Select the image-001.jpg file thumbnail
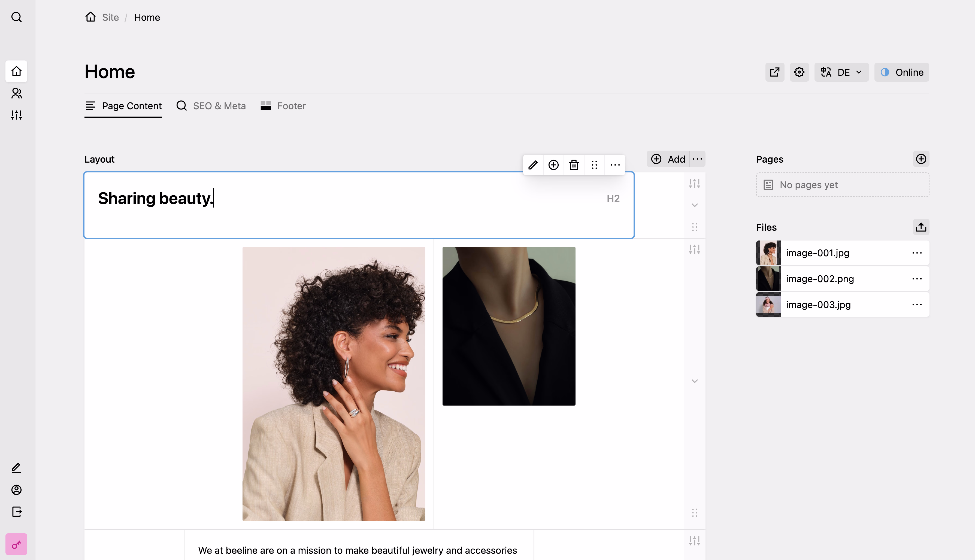 click(x=768, y=253)
